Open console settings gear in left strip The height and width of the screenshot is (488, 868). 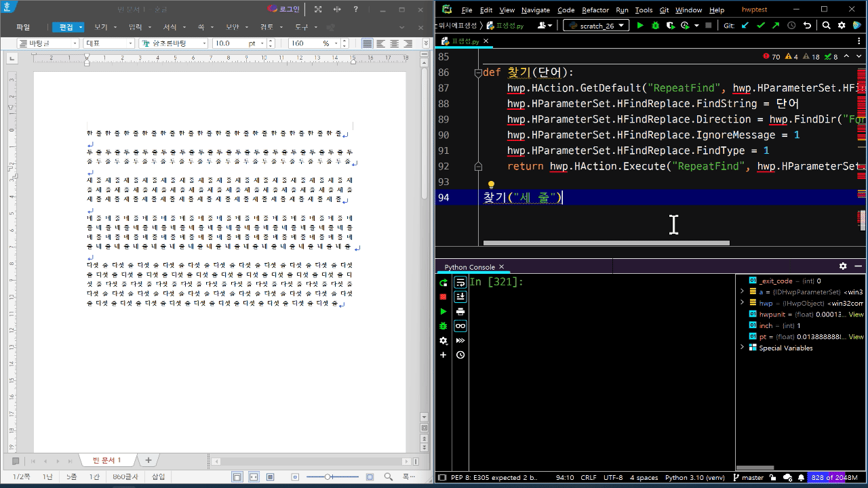(443, 341)
